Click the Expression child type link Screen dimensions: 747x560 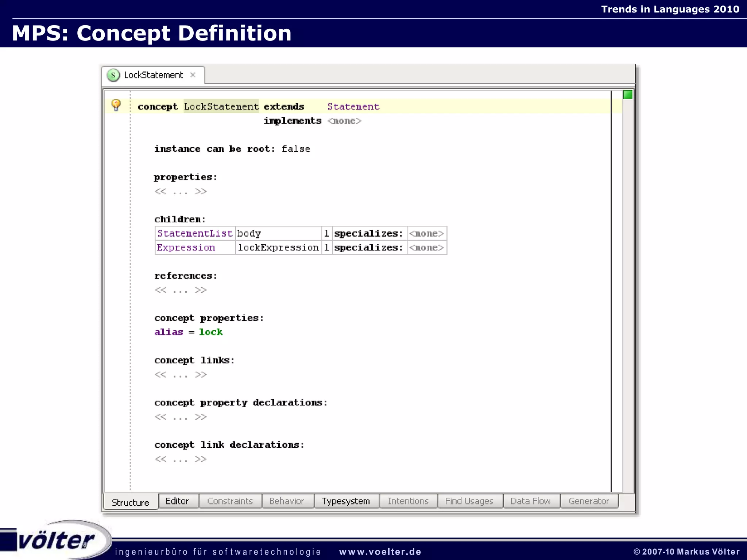(x=186, y=248)
